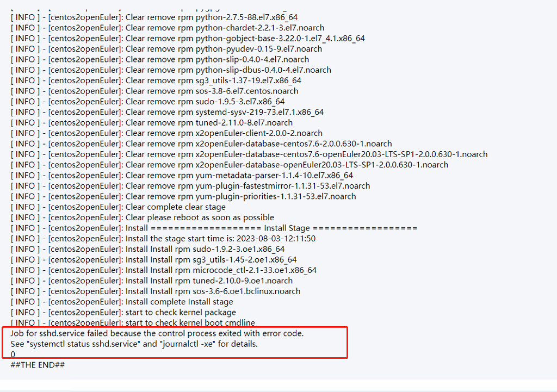
Task: Click the tuned-2.10.0-9.oe1.noarch install line
Action: (x=152, y=281)
